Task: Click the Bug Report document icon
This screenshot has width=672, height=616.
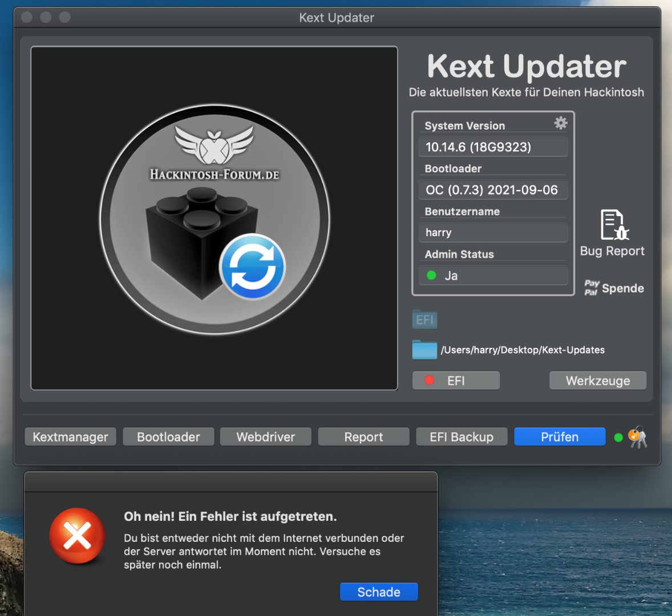Action: (614, 225)
